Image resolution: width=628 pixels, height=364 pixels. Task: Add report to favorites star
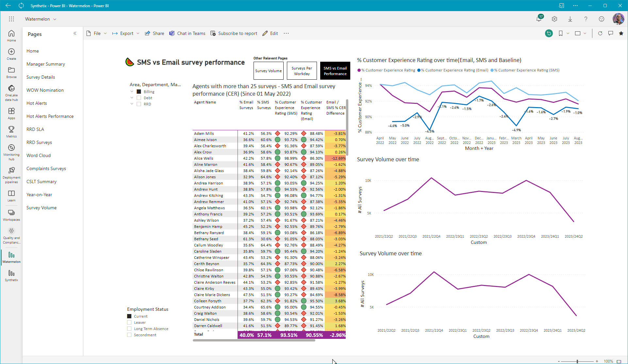coord(621,33)
